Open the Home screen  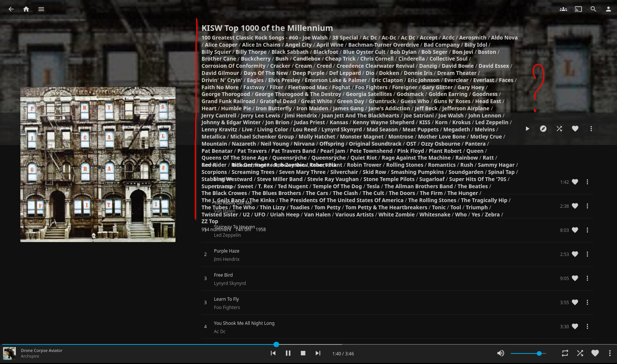click(26, 9)
